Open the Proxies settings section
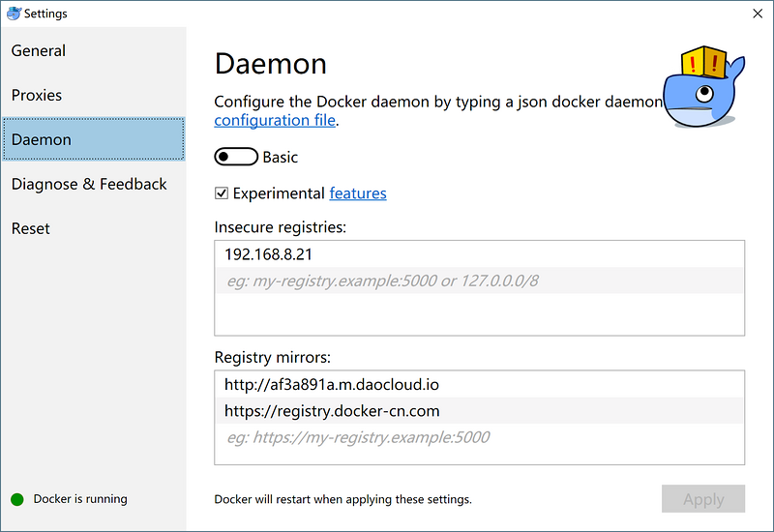The width and height of the screenshot is (774, 532). pyautogui.click(x=93, y=95)
